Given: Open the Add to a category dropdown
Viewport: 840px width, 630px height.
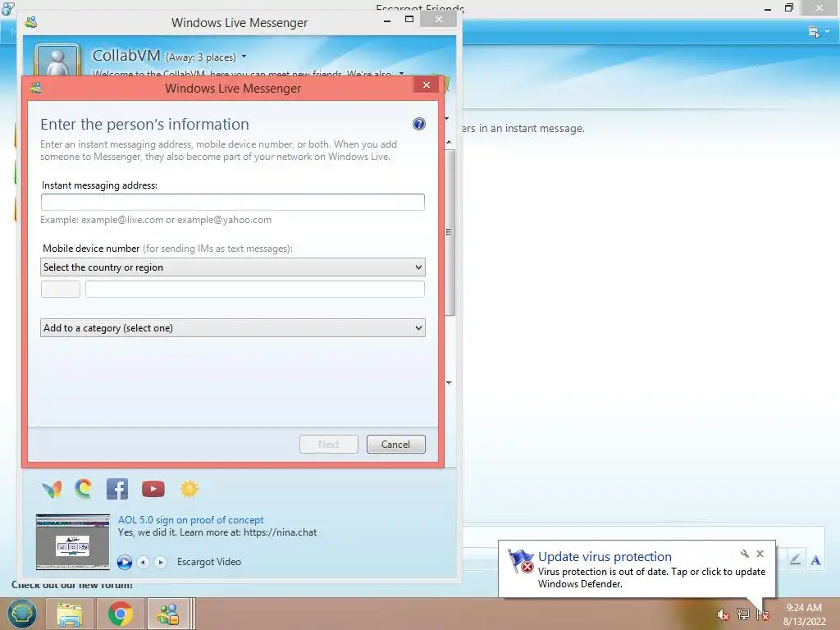Looking at the screenshot, I should (232, 328).
